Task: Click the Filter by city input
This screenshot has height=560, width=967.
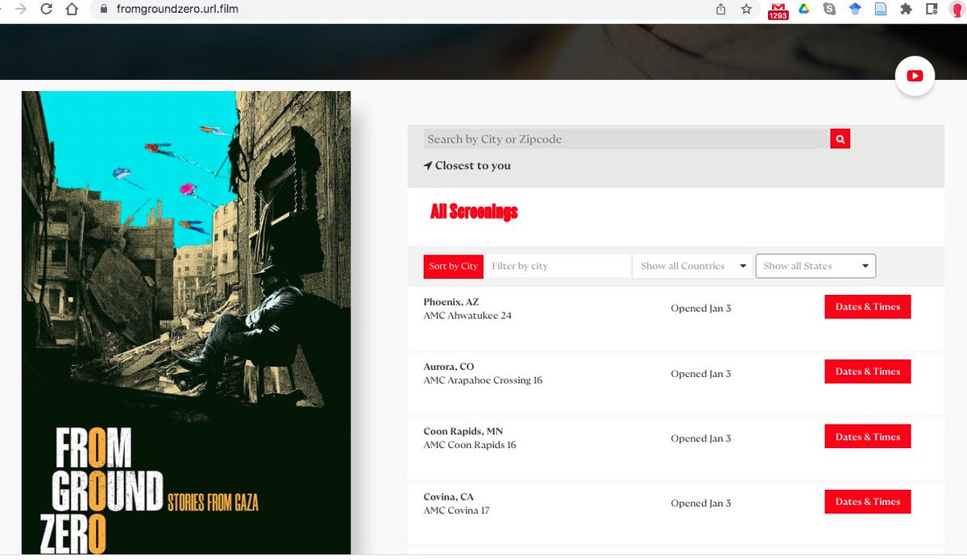Action: pos(558,266)
